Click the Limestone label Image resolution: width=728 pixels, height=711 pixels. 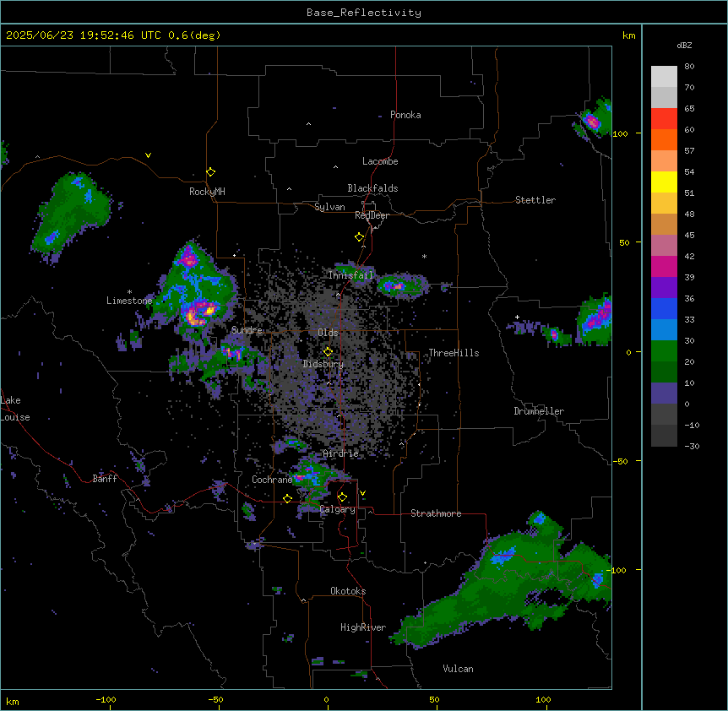click(129, 301)
